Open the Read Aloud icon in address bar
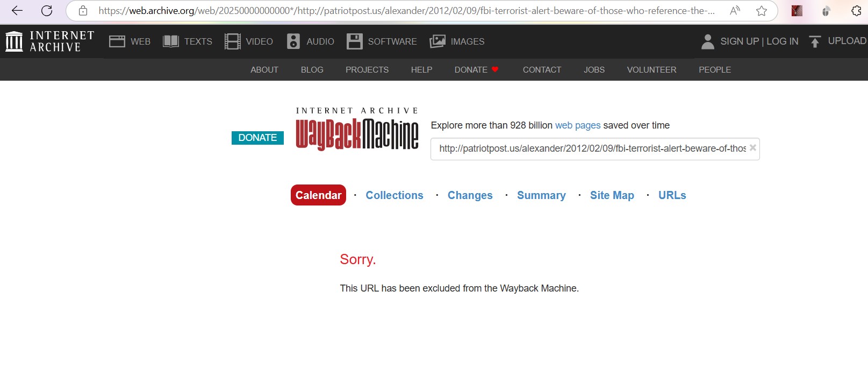 [x=735, y=11]
